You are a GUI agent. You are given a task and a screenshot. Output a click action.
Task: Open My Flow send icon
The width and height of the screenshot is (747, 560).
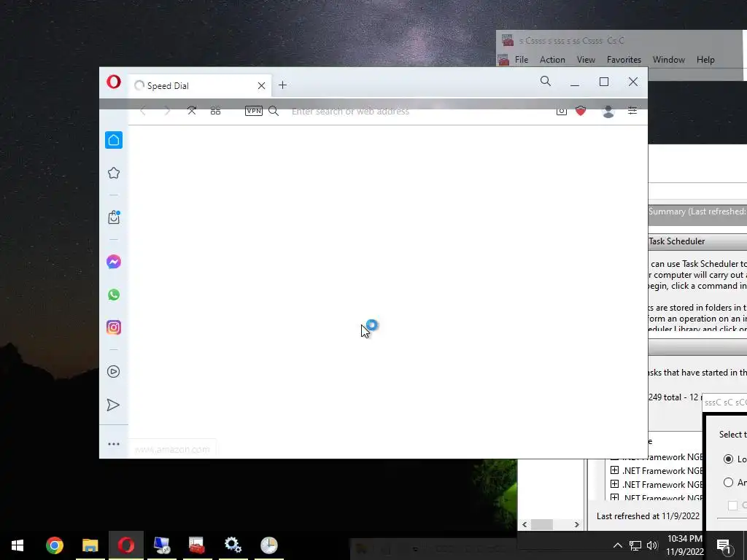(x=113, y=405)
